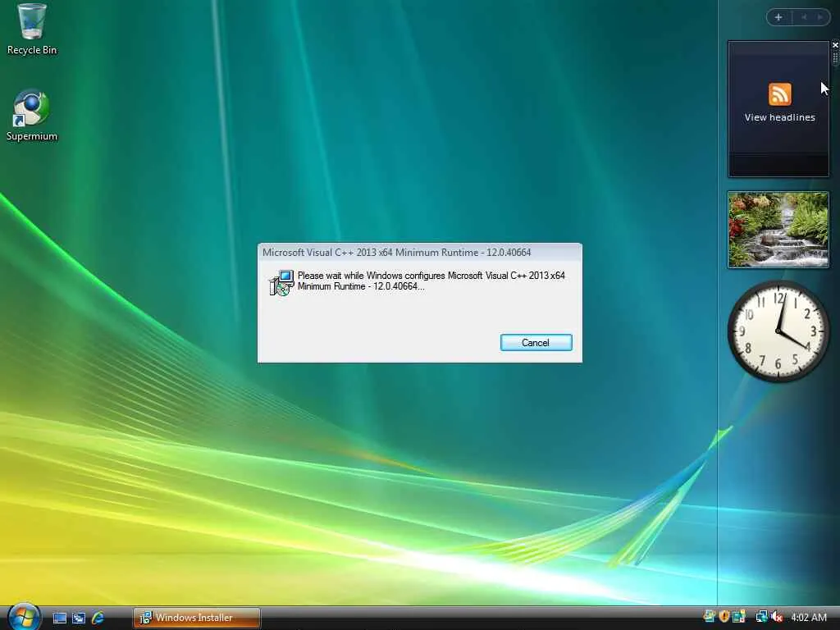
Task: Select the Supermium desktop shortcut
Action: (32, 116)
